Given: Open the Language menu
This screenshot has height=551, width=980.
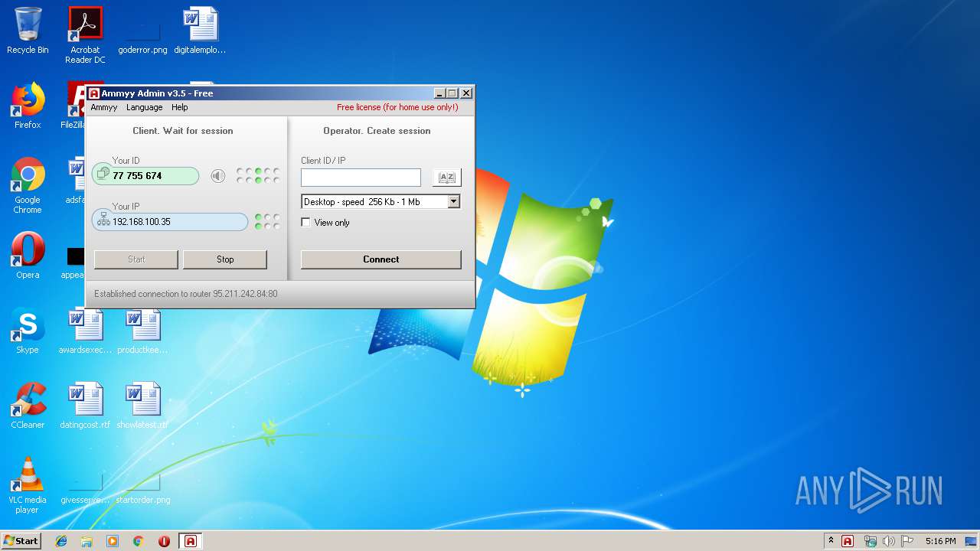Looking at the screenshot, I should (x=144, y=107).
